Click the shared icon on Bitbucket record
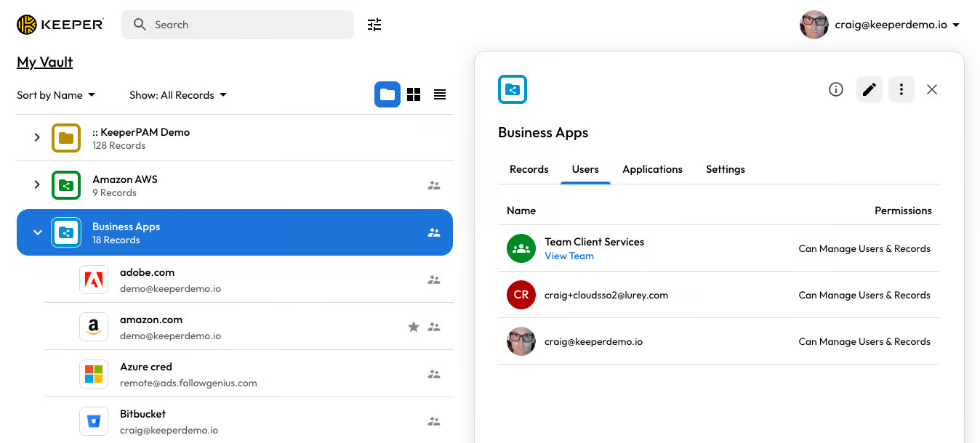Viewport: 980px width, 443px height. (x=434, y=421)
